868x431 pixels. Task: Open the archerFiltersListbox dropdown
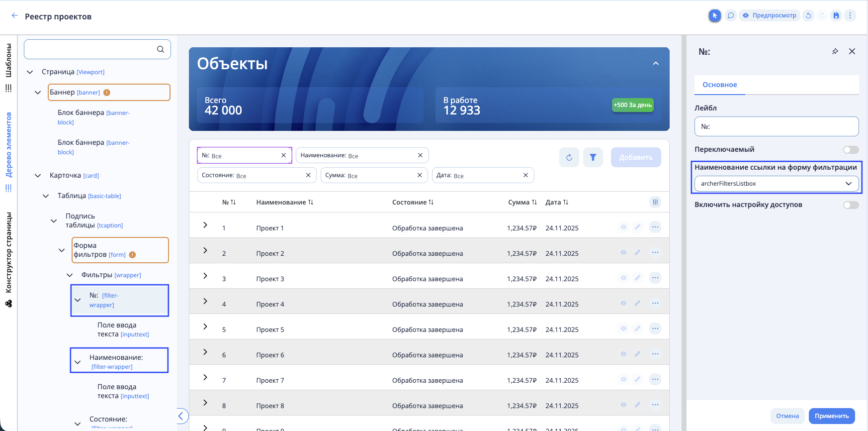tap(776, 184)
